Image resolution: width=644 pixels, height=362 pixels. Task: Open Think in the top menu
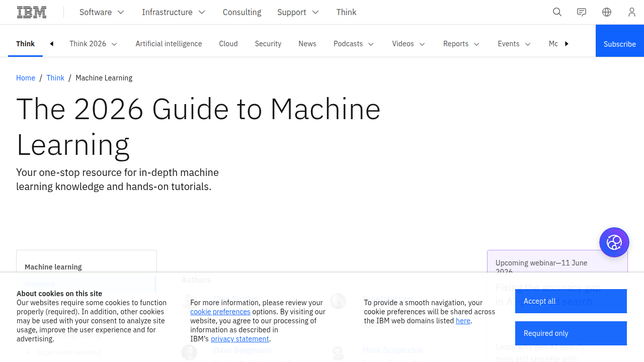point(346,12)
